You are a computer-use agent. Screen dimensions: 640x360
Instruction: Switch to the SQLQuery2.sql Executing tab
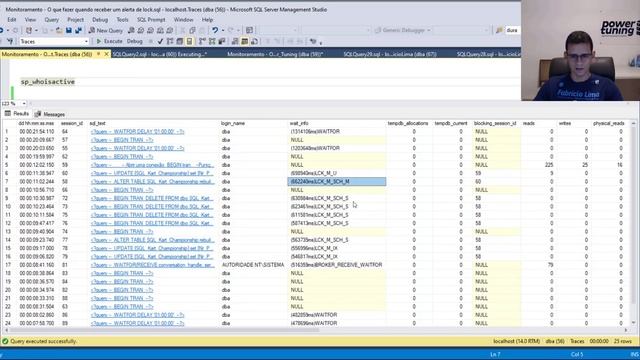pyautogui.click(x=160, y=54)
